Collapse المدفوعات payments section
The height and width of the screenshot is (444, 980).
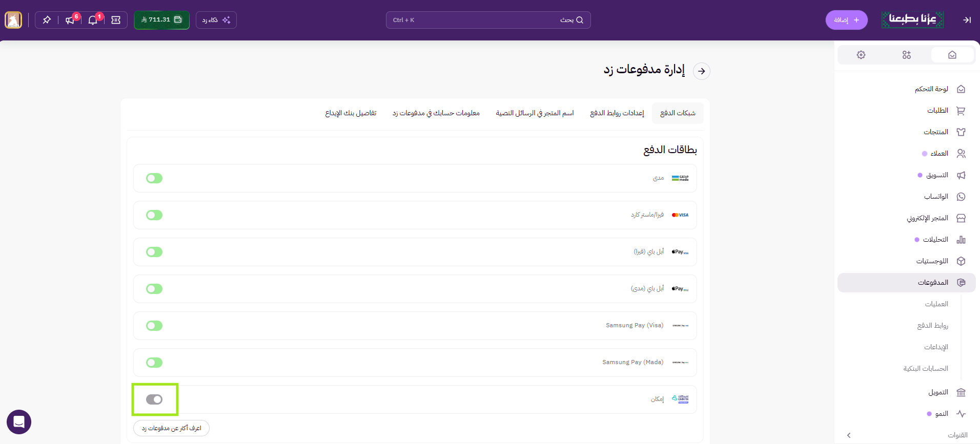[906, 283]
